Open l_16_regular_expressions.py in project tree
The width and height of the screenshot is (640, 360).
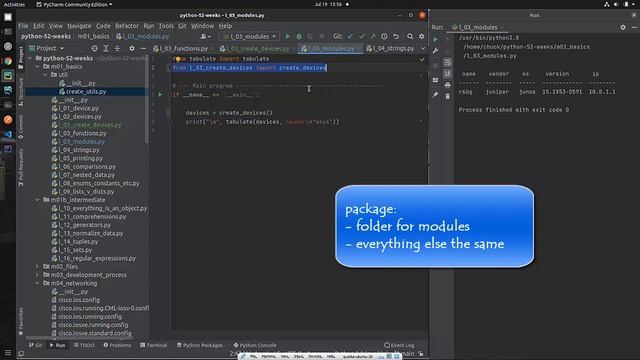(97, 258)
